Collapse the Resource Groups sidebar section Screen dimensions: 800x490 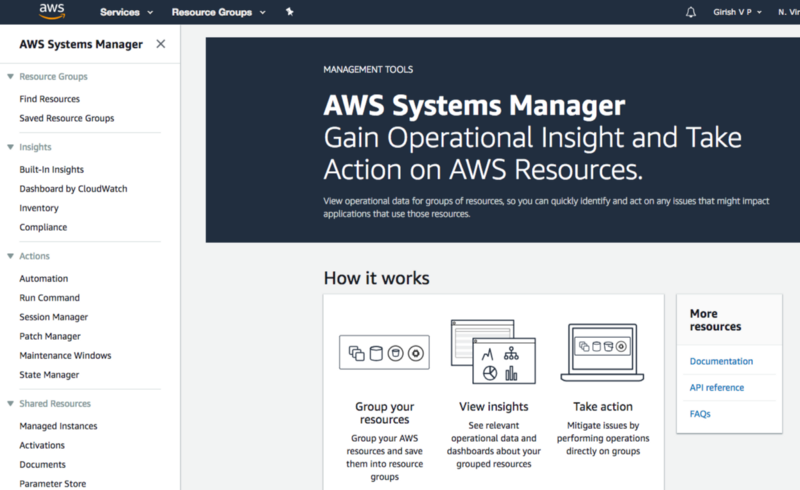coord(10,77)
